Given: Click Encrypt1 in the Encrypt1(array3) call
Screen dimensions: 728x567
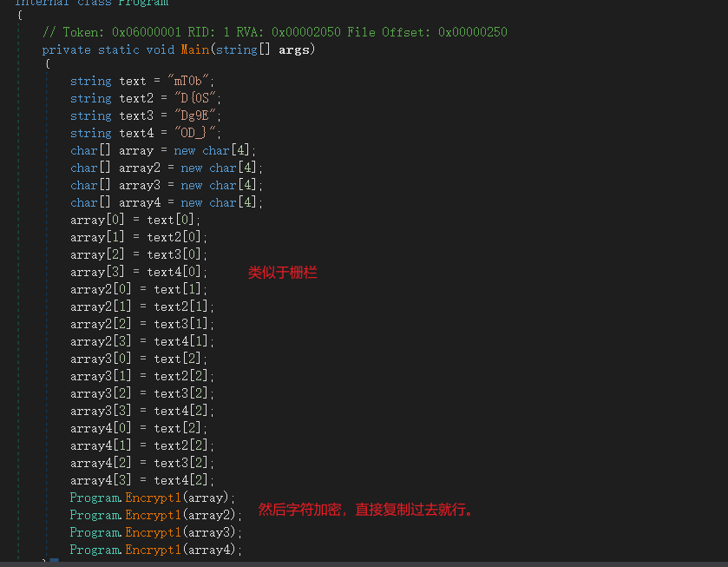Looking at the screenshot, I should pos(154,532).
